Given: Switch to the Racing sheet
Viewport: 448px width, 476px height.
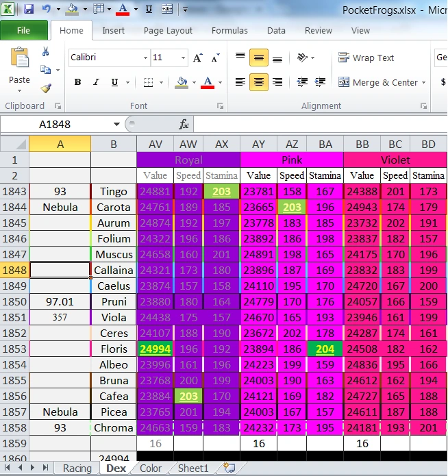Looking at the screenshot, I should [x=77, y=468].
